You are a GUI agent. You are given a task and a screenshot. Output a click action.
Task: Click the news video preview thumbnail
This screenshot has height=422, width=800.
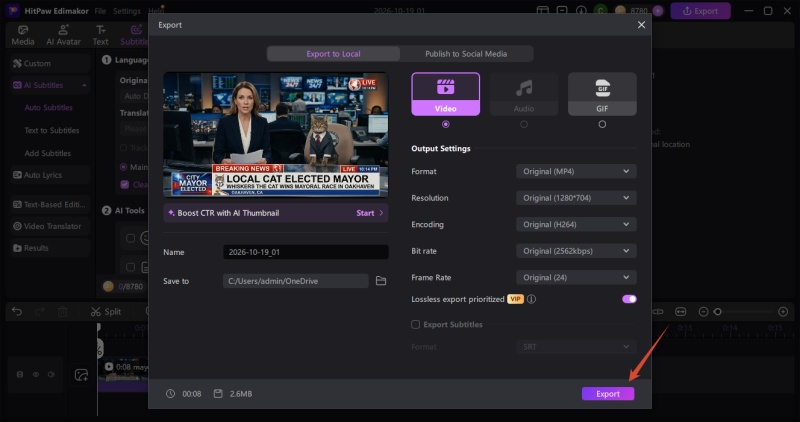(276, 134)
